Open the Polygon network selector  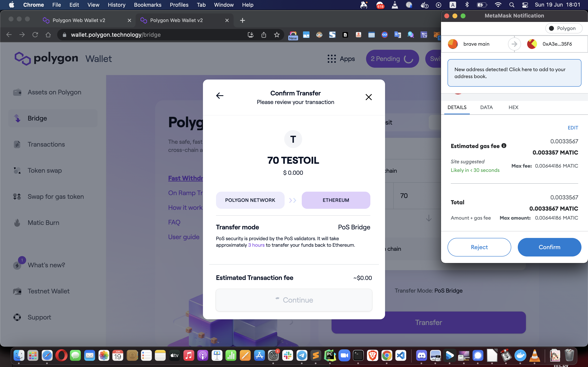563,28
